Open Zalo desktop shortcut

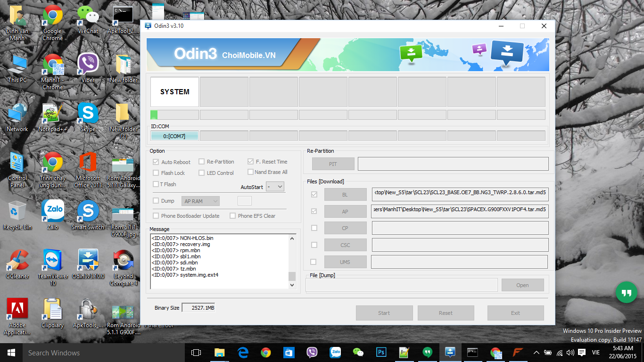(x=52, y=215)
